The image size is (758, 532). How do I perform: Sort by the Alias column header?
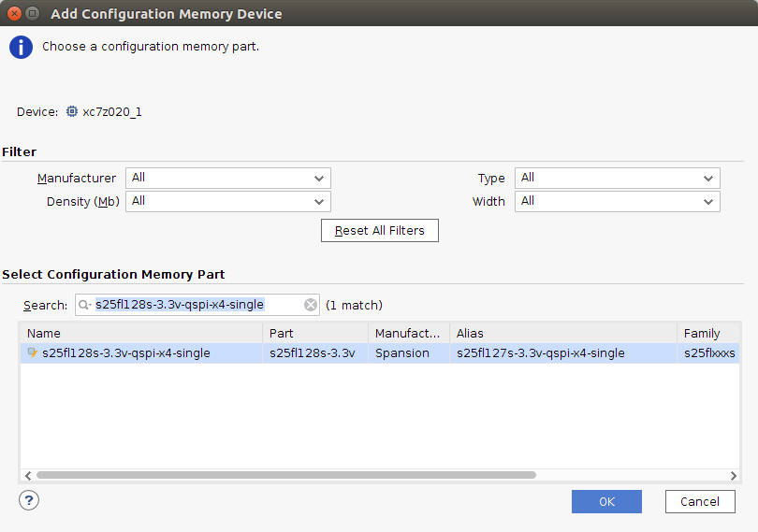tap(563, 334)
